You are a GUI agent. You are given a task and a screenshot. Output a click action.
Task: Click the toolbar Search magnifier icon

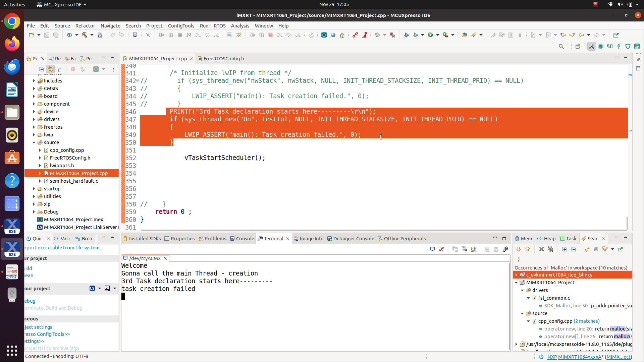coord(561,46)
